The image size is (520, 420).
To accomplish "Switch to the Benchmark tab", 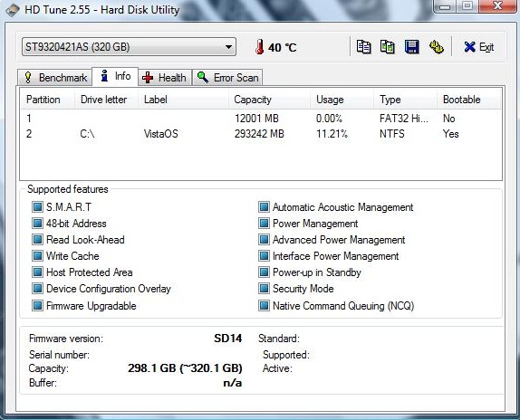I will (x=54, y=78).
